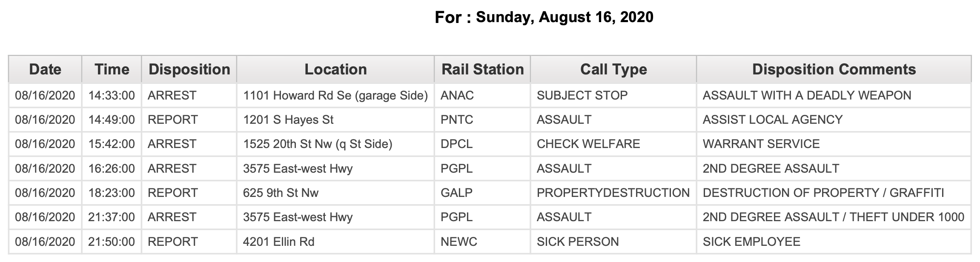Sort by the Time column header

click(112, 69)
